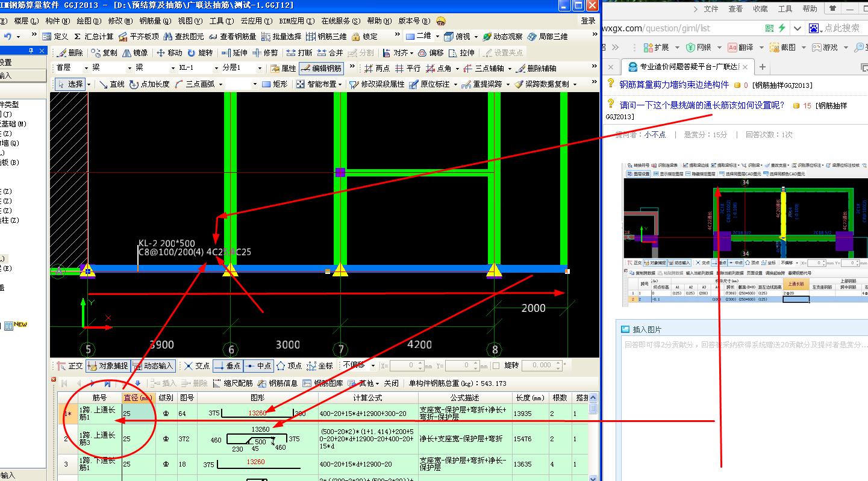Select the 镜像 mirror tool

point(135,53)
